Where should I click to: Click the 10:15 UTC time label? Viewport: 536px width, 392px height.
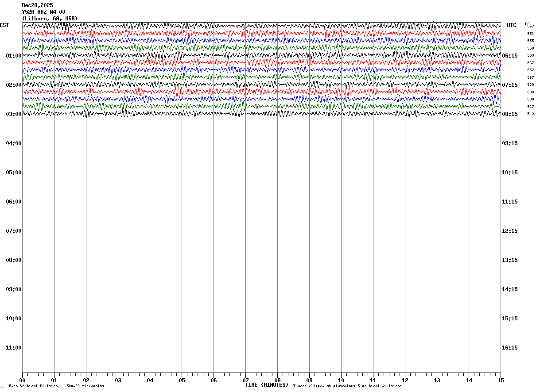coord(510,173)
